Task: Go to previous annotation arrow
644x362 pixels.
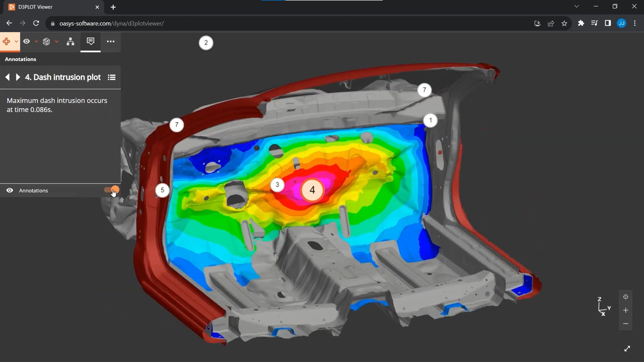Action: point(8,77)
